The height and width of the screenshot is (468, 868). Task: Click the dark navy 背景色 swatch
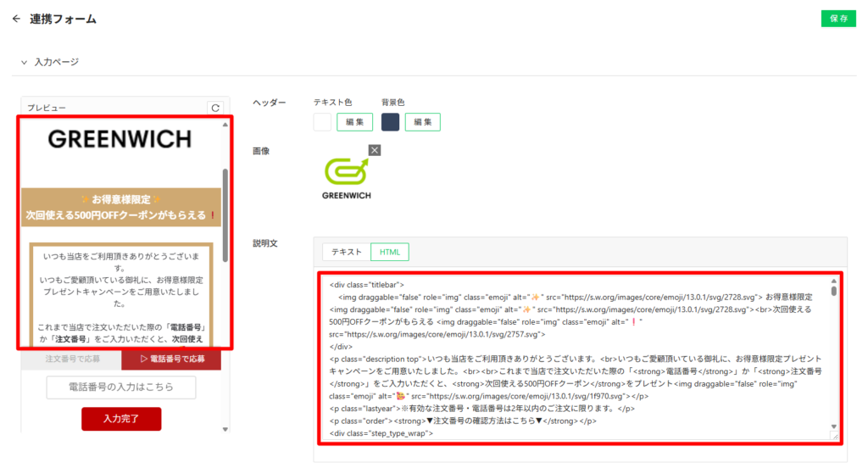390,122
